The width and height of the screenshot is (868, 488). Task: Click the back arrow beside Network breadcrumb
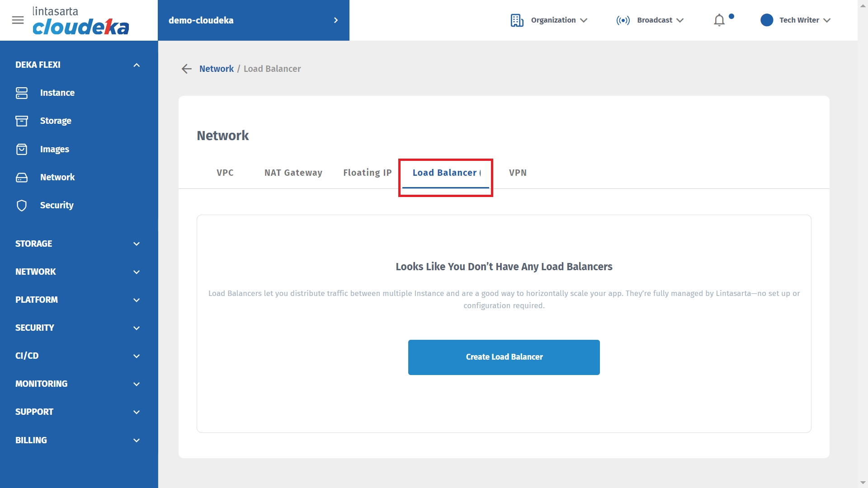pyautogui.click(x=187, y=69)
